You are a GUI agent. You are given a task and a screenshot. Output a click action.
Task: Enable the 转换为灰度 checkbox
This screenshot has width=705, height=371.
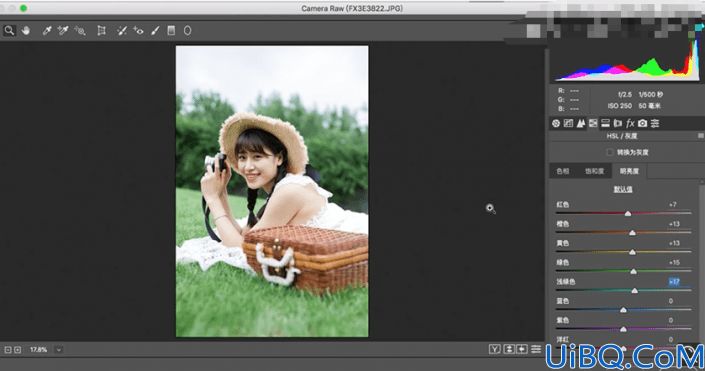point(610,152)
